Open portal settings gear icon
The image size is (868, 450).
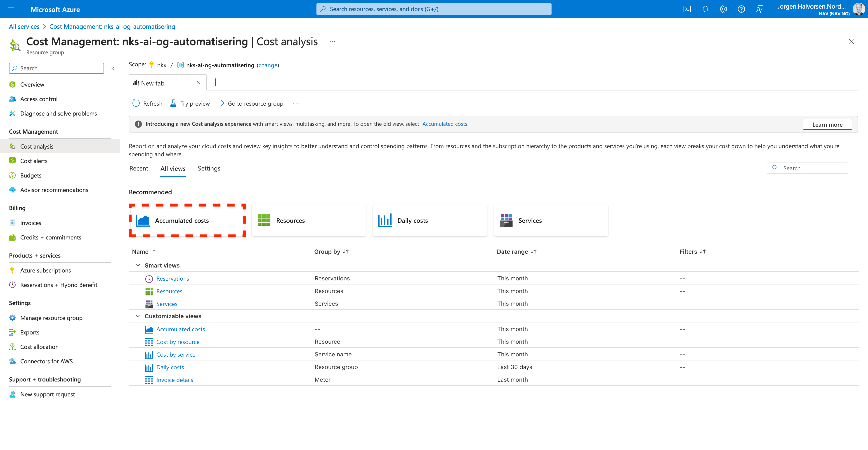coord(723,9)
